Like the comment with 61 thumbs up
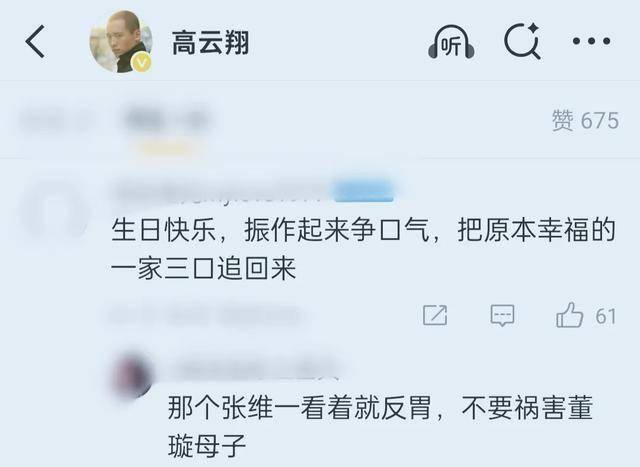This screenshot has height=467, width=640. pos(569,315)
